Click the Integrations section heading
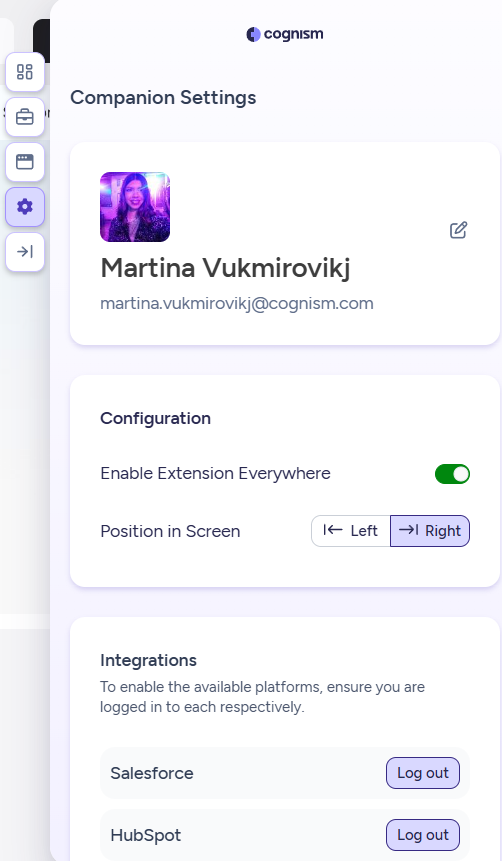 click(x=148, y=660)
